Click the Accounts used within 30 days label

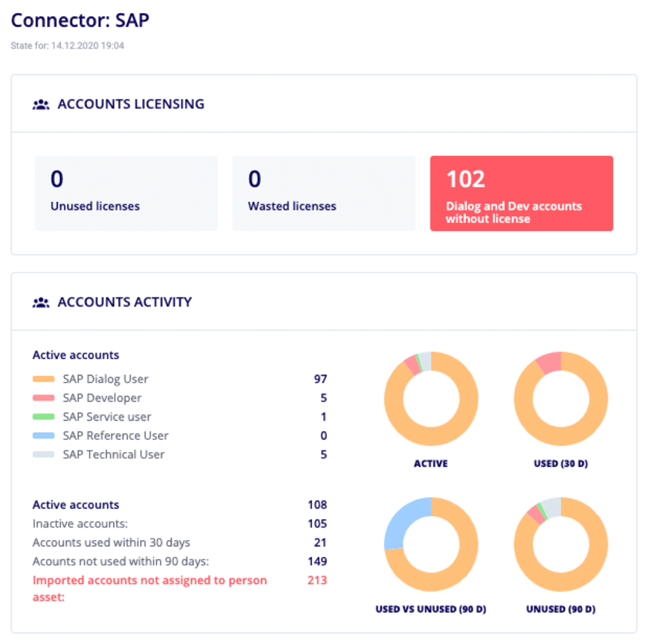click(x=111, y=543)
